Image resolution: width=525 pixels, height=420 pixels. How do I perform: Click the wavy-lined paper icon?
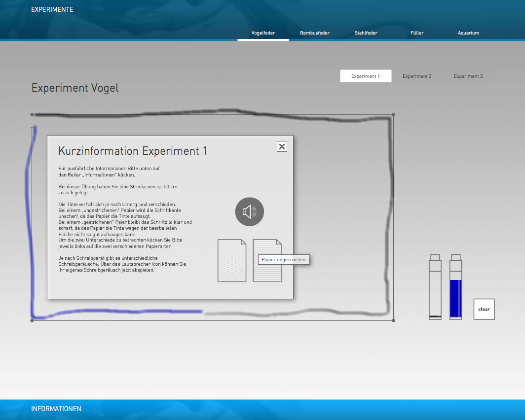click(232, 261)
